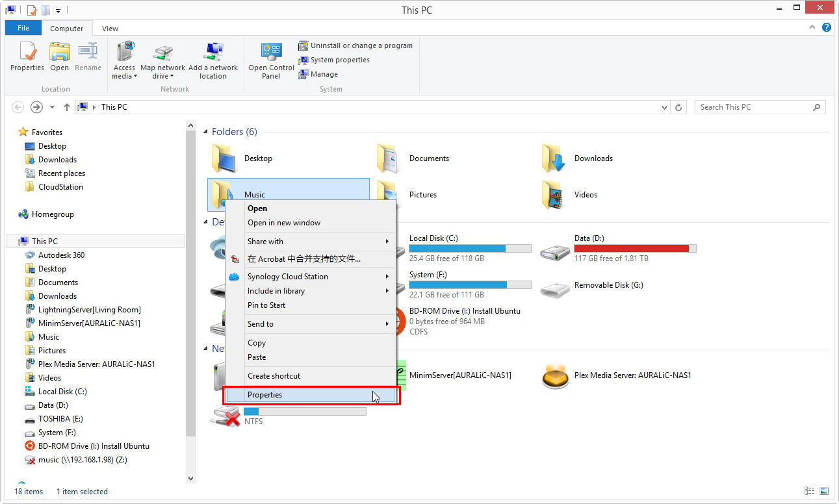The width and height of the screenshot is (839, 504).
Task: Select Open in the context menu
Action: (x=311, y=208)
